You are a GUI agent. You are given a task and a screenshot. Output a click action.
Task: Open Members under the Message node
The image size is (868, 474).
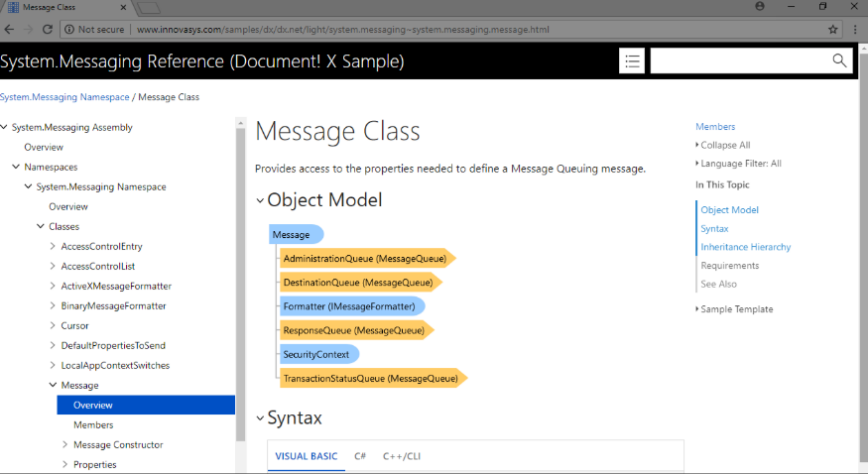pyautogui.click(x=93, y=424)
